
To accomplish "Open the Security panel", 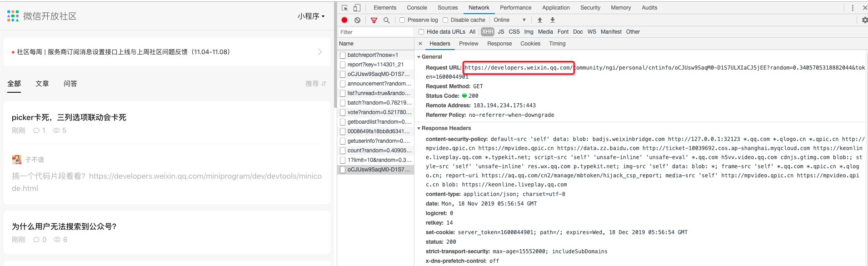I will (x=590, y=8).
